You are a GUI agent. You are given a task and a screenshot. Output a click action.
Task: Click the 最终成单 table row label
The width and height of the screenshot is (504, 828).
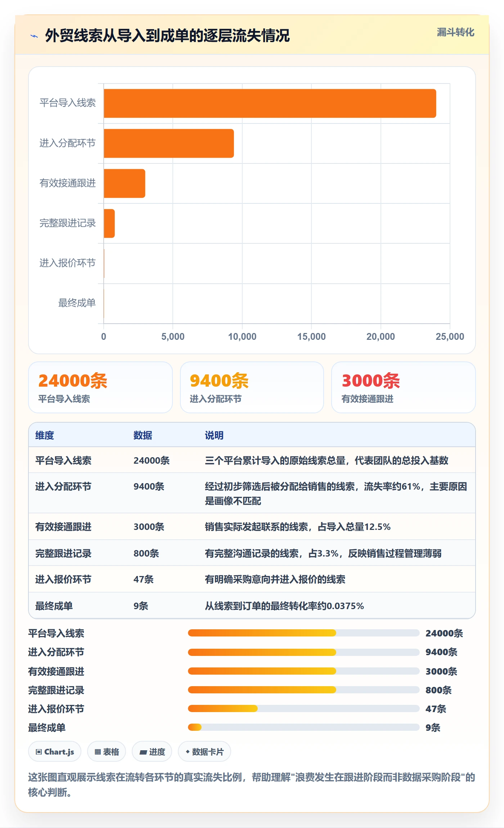pyautogui.click(x=54, y=606)
